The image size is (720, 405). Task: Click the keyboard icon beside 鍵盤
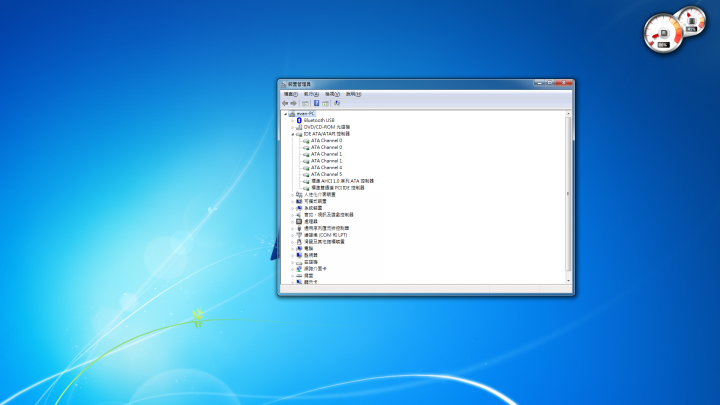(299, 276)
